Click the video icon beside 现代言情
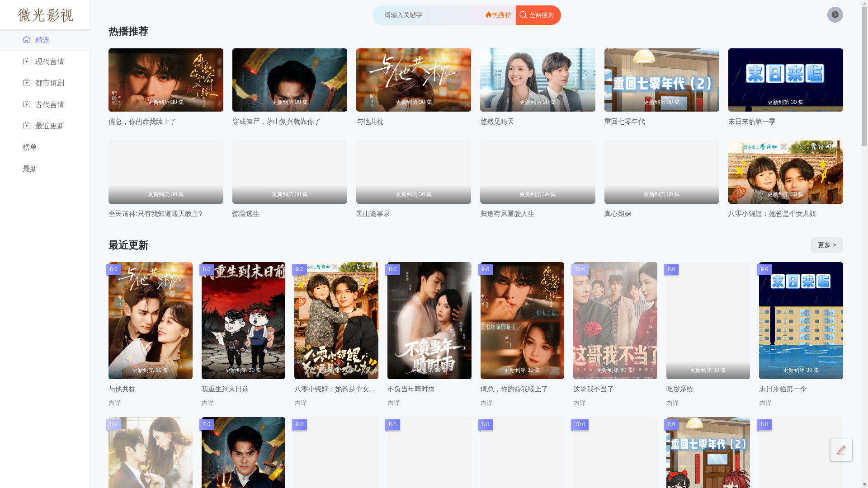 click(x=27, y=61)
